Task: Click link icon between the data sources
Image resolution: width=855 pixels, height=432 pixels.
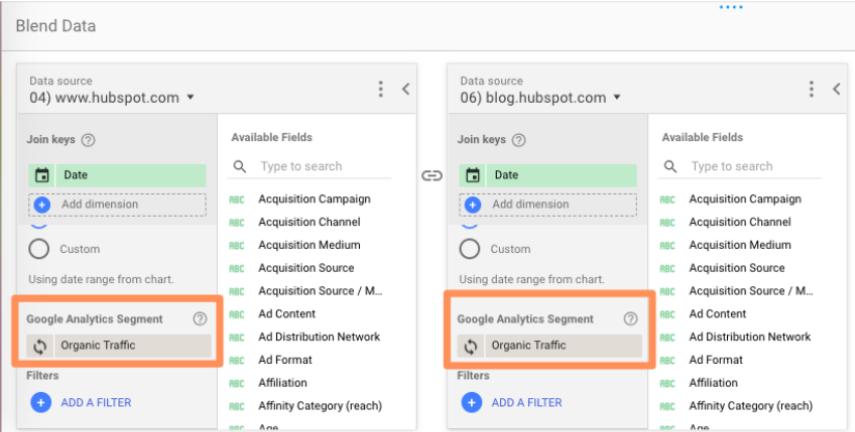Action: pos(431,176)
